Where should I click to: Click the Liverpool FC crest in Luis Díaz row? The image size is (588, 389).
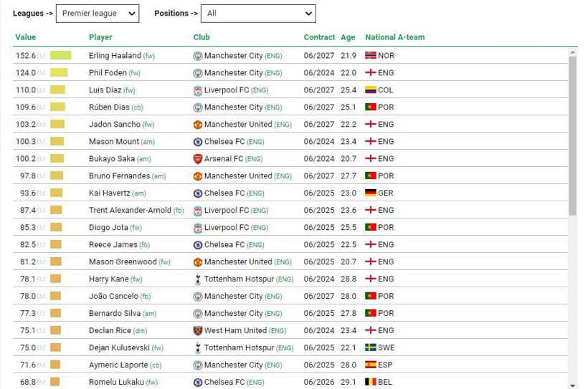[x=198, y=90]
